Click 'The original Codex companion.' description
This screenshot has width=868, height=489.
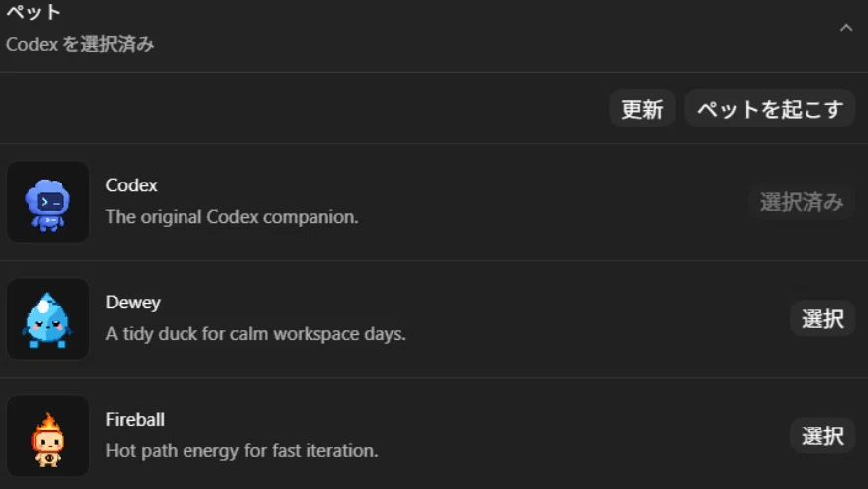click(x=232, y=217)
